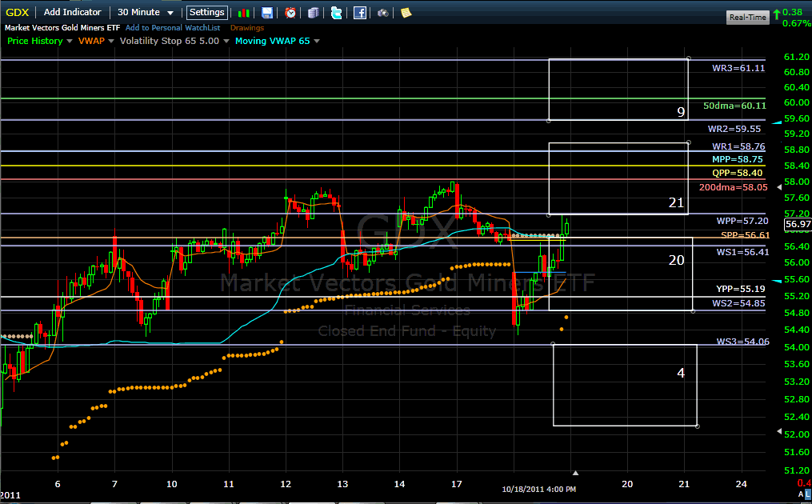Open the Drawings link
The height and width of the screenshot is (504, 812).
247,28
